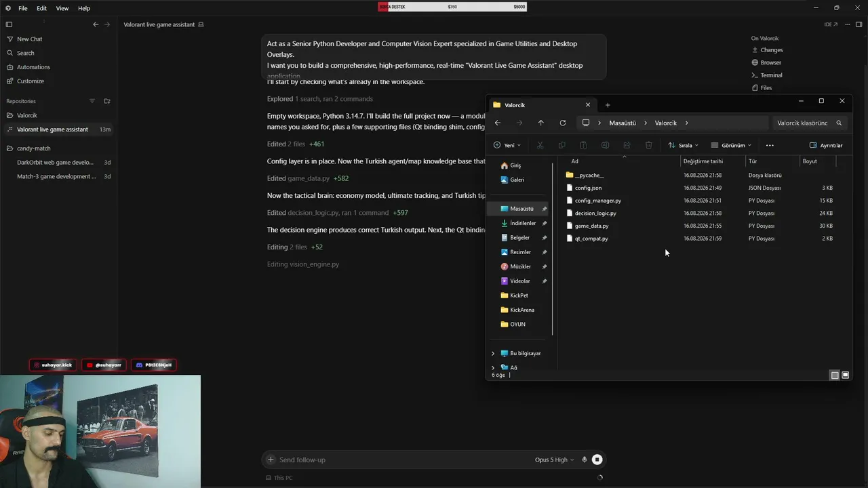868x488 pixels.
Task: Open the IDE link in the header
Action: [x=831, y=24]
